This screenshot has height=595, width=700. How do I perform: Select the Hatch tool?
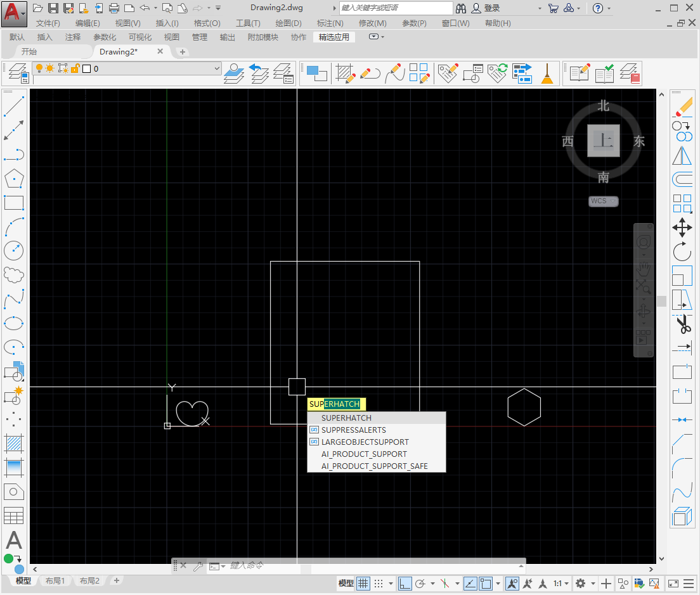click(x=14, y=444)
